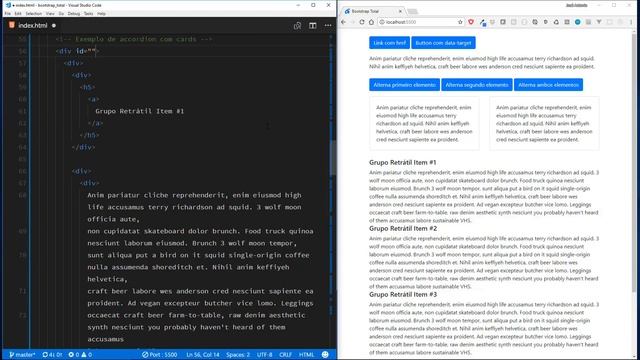This screenshot has width=640, height=360.
Task: Click the Alterna segundo elemento button
Action: coord(477,85)
